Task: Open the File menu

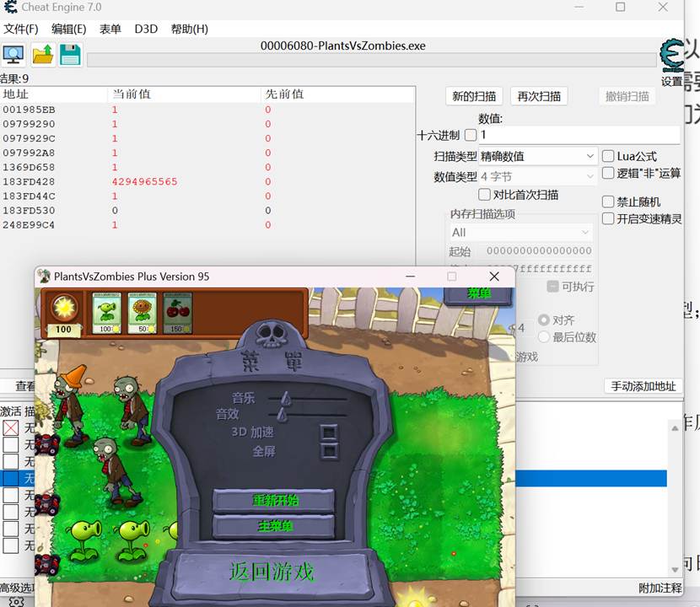Action: pyautogui.click(x=21, y=29)
